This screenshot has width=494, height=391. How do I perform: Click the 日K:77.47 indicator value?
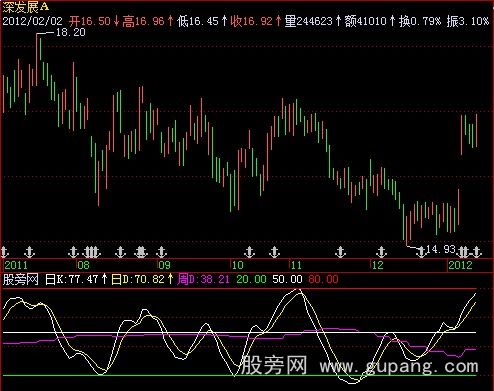pyautogui.click(x=72, y=279)
